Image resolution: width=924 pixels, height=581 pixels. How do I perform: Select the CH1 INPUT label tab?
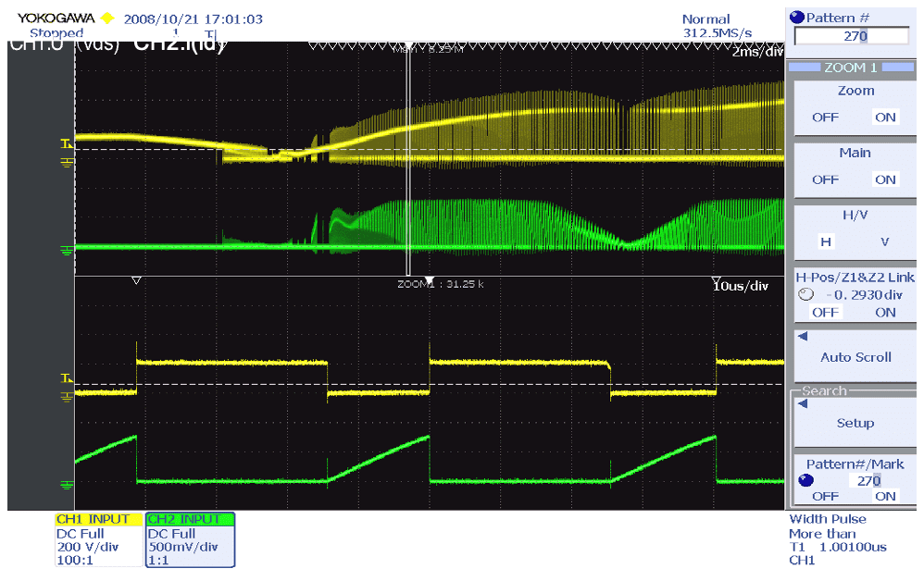[x=98, y=519]
